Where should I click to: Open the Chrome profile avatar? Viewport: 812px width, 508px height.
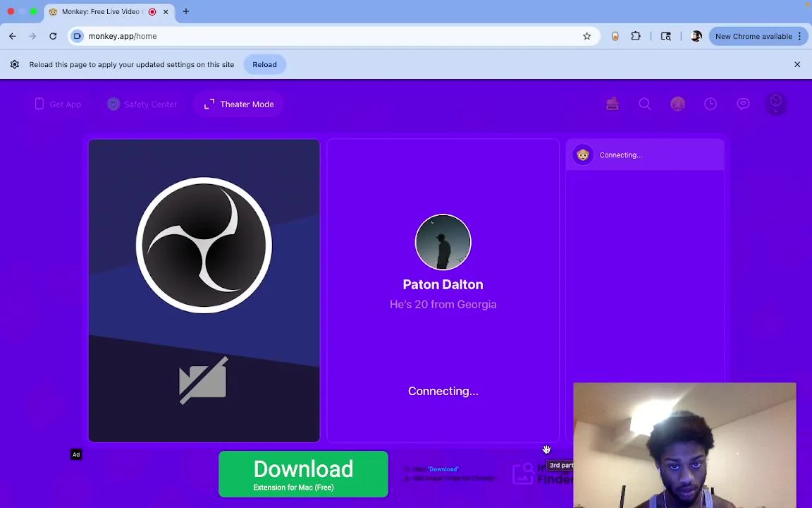click(696, 36)
